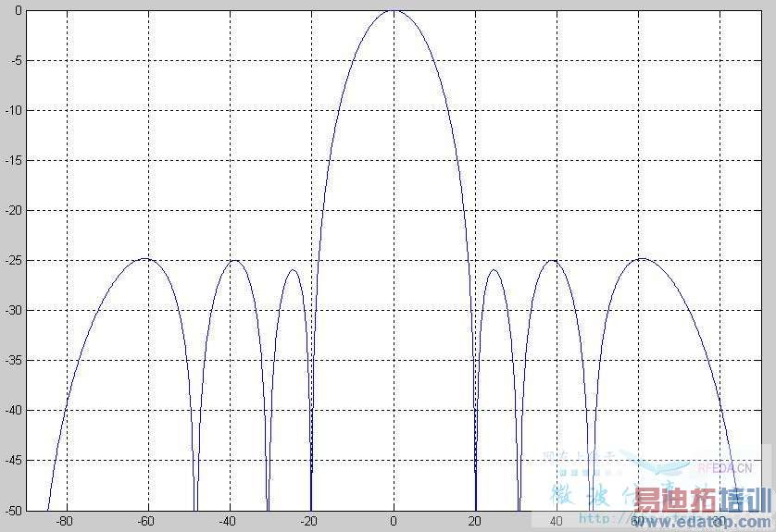Screen dimensions: 776x532
Task: Select the y-axis tick label -20
Action: [x=13, y=210]
